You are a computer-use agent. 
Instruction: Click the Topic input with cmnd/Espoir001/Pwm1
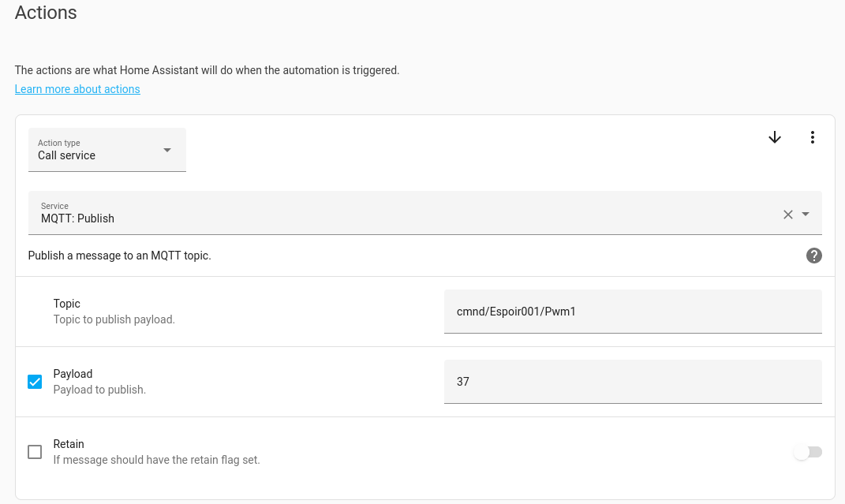[633, 312]
